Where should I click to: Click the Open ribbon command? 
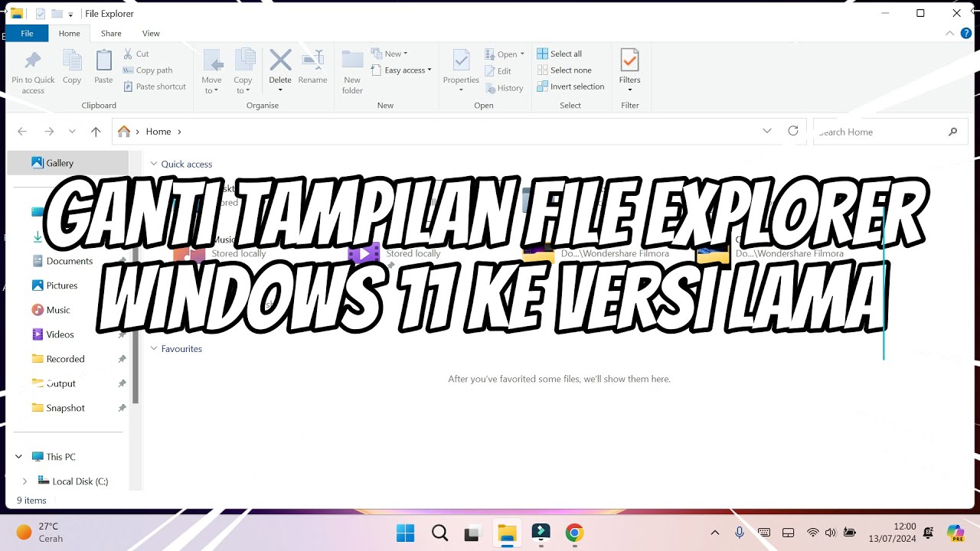[x=505, y=54]
